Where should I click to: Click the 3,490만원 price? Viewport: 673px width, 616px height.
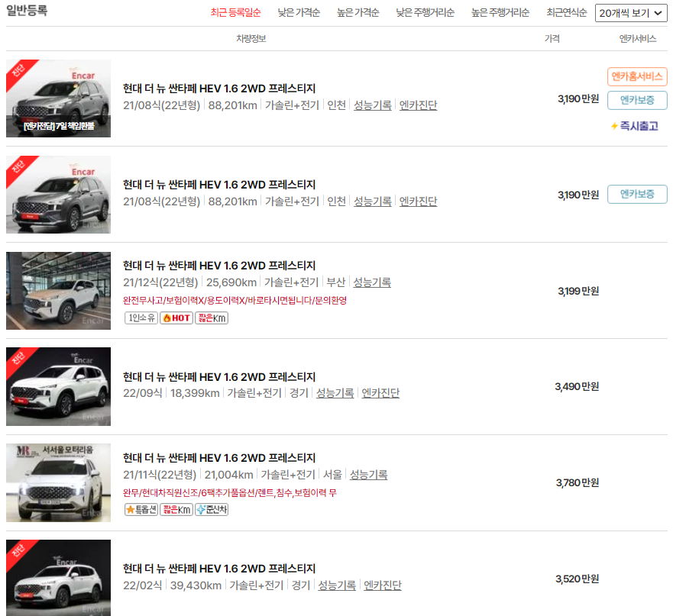(x=577, y=386)
